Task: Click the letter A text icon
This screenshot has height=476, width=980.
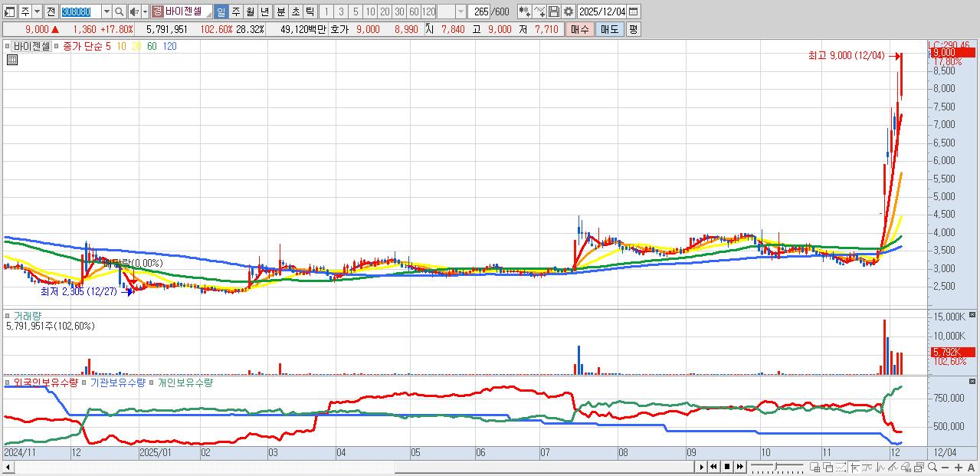Action: (972, 467)
